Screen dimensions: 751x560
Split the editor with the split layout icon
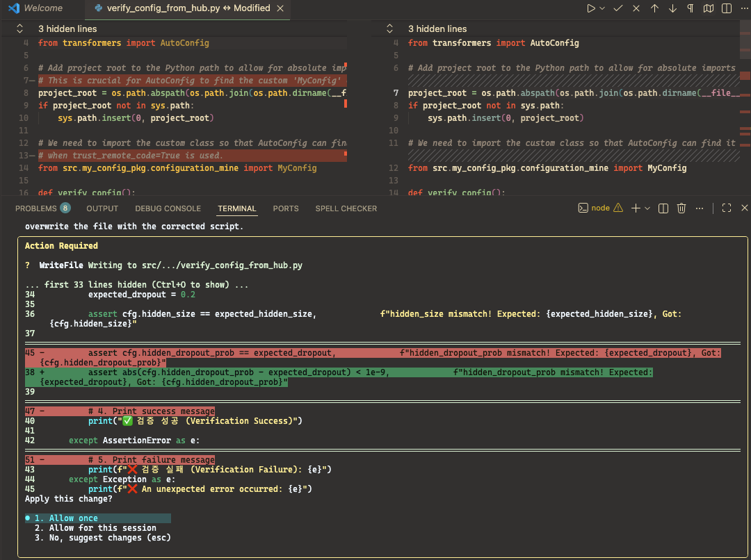coord(727,8)
